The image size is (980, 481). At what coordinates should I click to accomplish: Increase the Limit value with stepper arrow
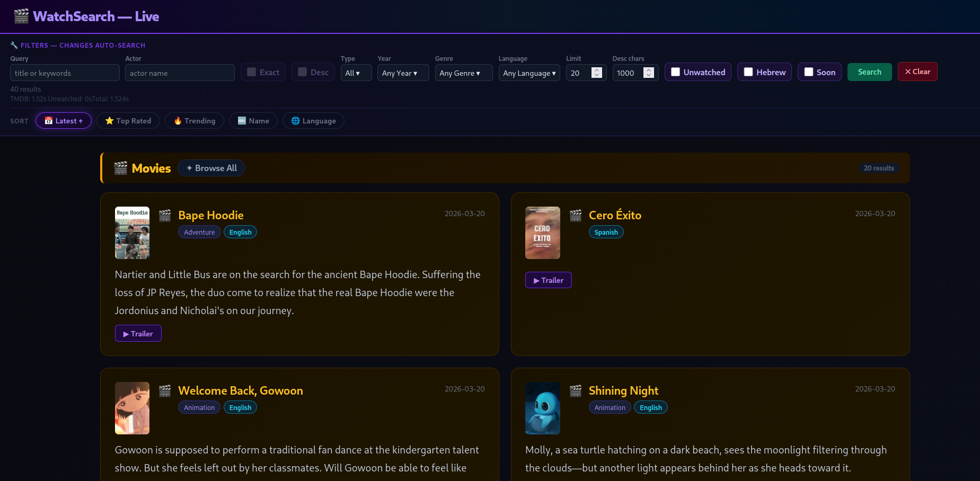597,70
